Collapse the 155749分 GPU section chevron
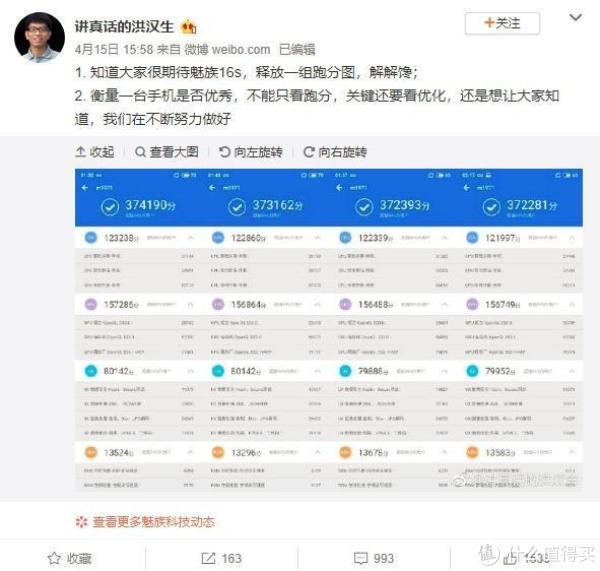The height and width of the screenshot is (571, 600). (572, 305)
